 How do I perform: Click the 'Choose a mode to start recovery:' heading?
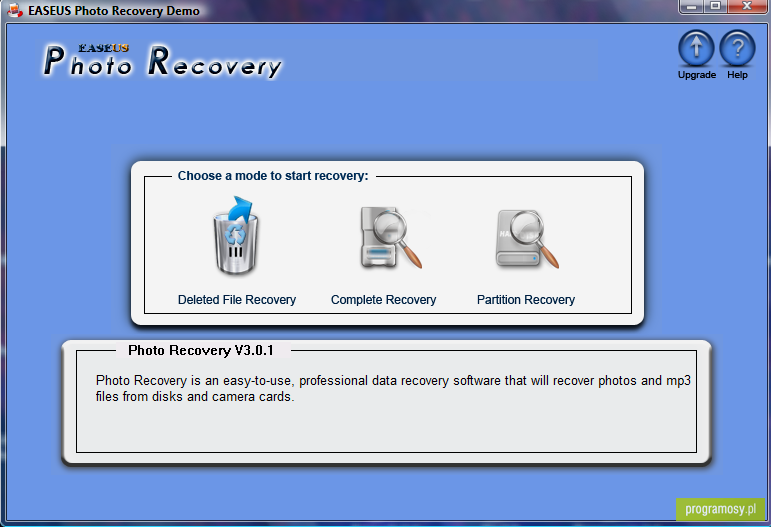pos(273,176)
